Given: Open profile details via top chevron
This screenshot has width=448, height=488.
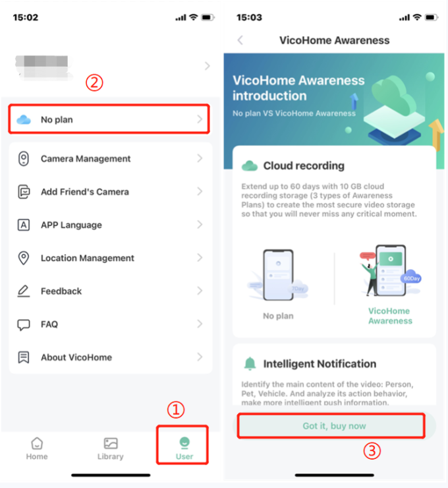Looking at the screenshot, I should pos(208,66).
